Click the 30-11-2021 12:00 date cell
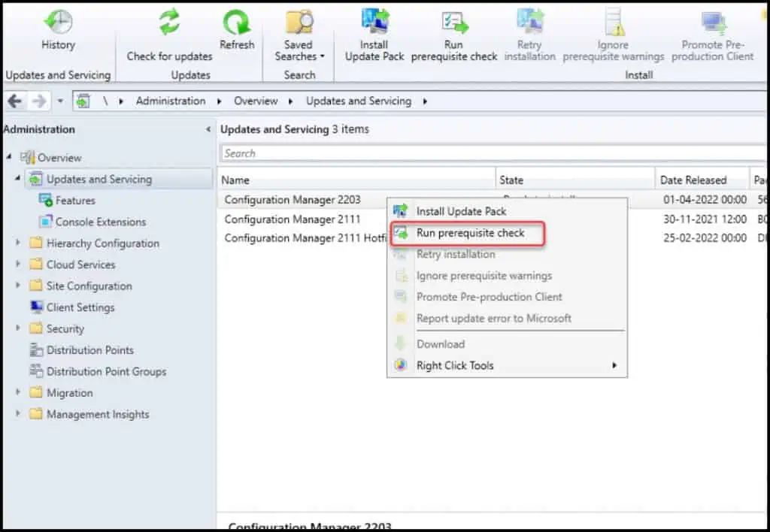This screenshot has width=770, height=532. pos(705,219)
